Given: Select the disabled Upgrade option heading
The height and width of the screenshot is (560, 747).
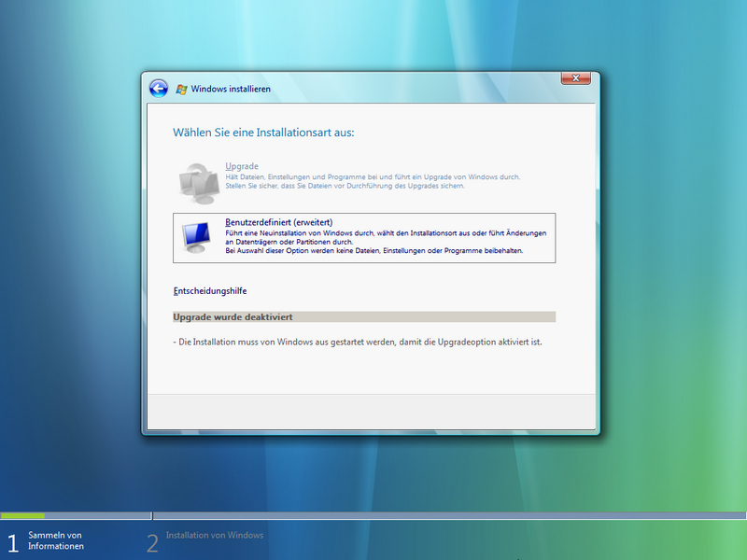Looking at the screenshot, I should click(242, 166).
